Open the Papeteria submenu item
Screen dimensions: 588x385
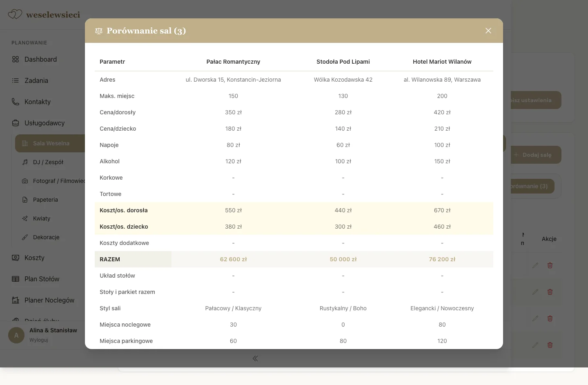[x=45, y=200]
